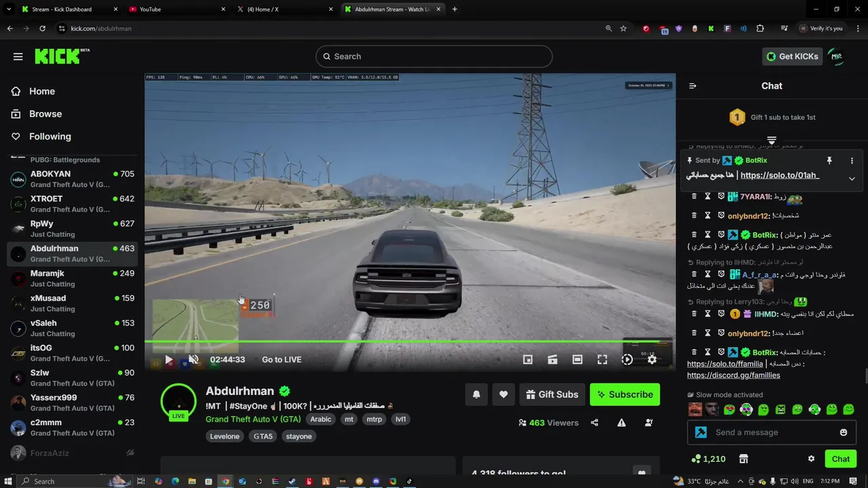Click the Arabic language tag
Screen dimensions: 868x488
click(321, 419)
